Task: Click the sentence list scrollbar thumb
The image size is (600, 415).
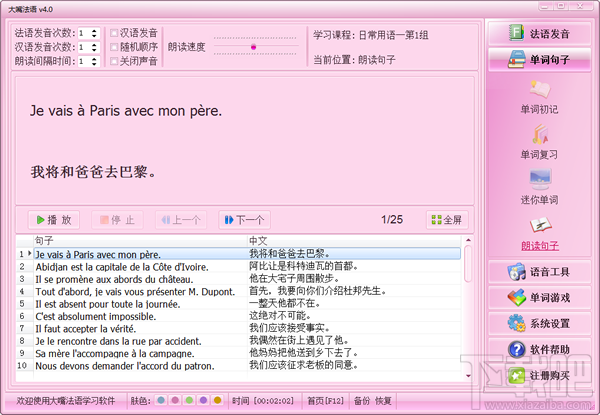Action: pos(468,264)
